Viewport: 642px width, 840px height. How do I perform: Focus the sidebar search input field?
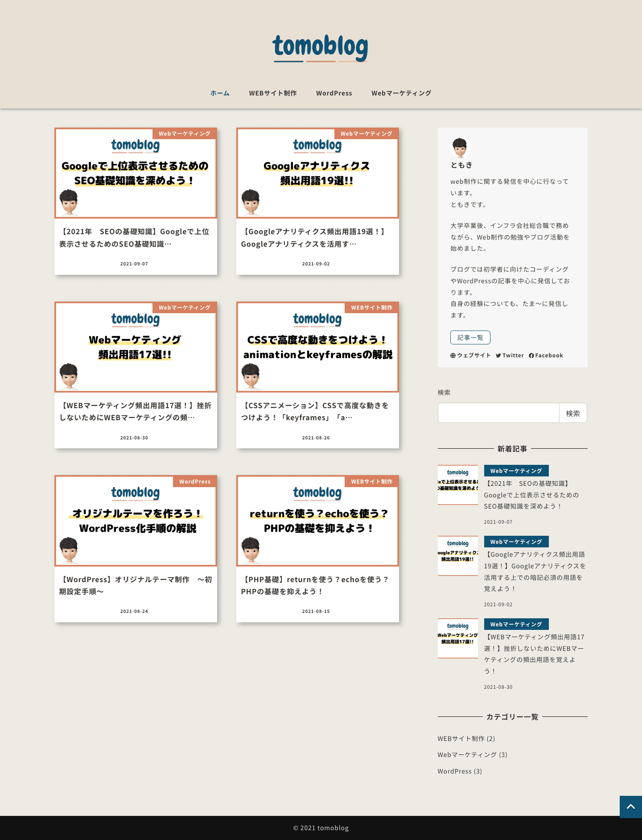(x=498, y=413)
